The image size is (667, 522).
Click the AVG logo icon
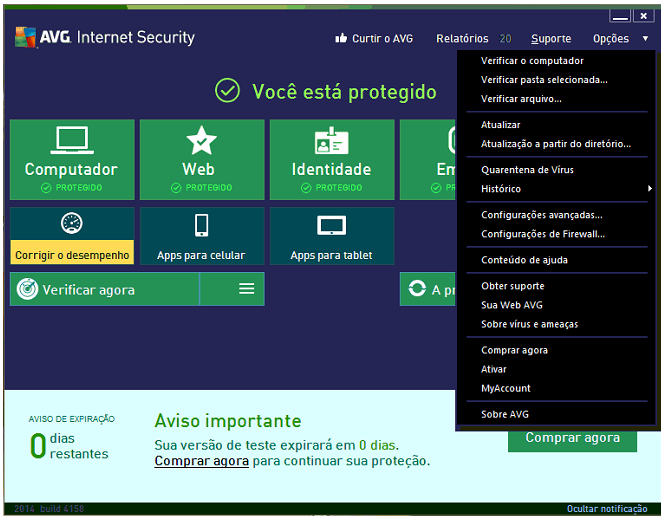[25, 37]
